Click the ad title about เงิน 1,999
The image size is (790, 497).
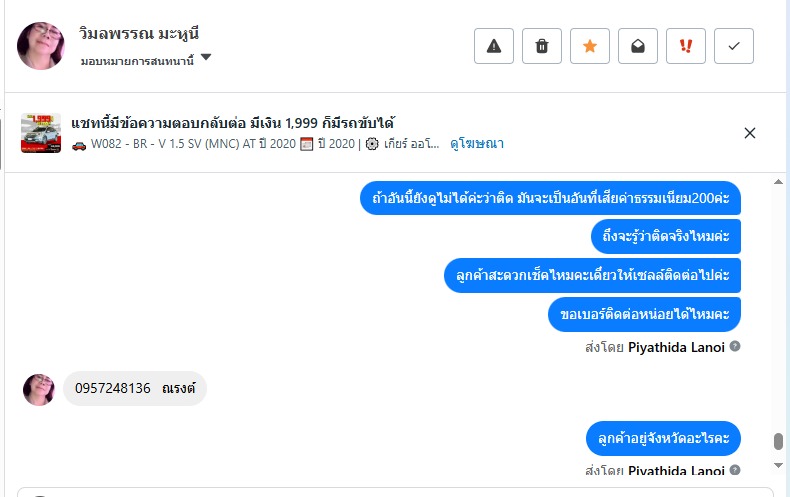click(x=232, y=123)
